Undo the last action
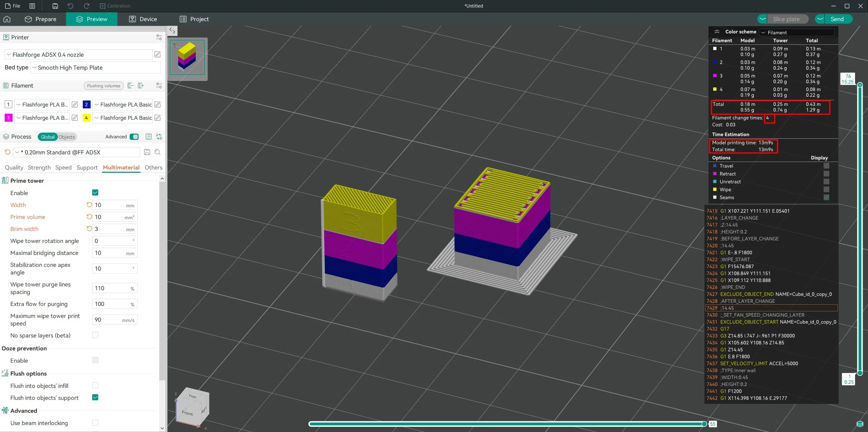The width and height of the screenshot is (868, 432). click(70, 6)
